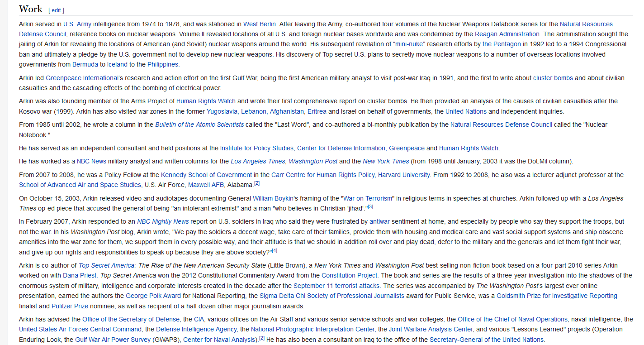Click Natural Resources Defense Council link near Nuclear Notebook
This screenshot has width=644, height=345.
(501, 125)
